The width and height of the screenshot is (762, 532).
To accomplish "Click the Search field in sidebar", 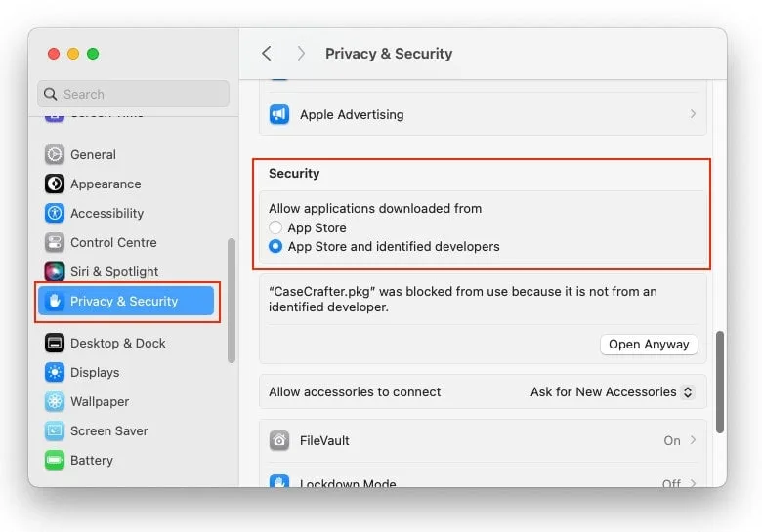I will pos(134,94).
